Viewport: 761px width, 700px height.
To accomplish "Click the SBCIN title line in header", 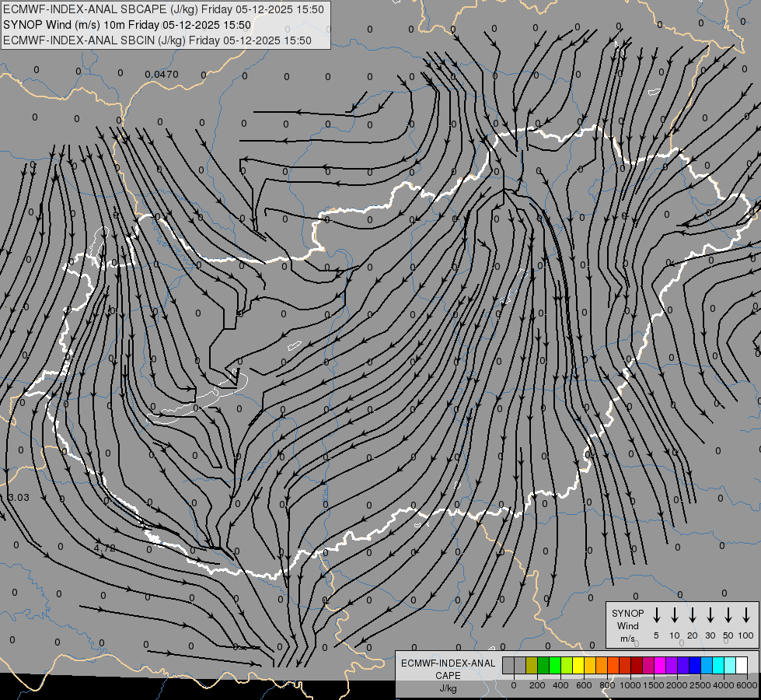I will coord(157,40).
